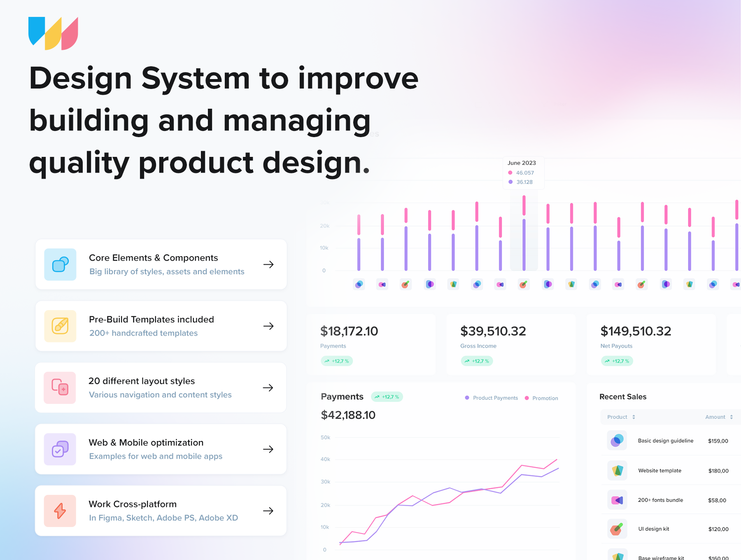Click 'In Figma, Sketch, Adobe PS, Adobe XD'
This screenshot has width=741, height=560.
[x=163, y=518]
